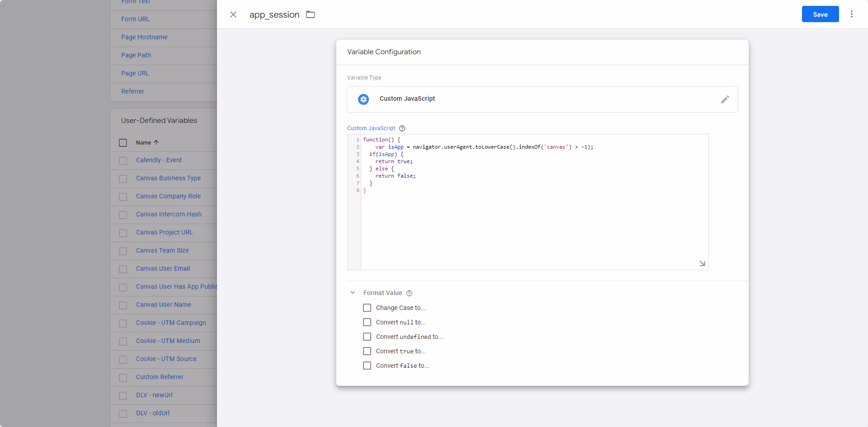Viewport: 868px width, 427px height.
Task: Check the Cookie - UTM Campaign checkbox
Action: [x=123, y=324]
